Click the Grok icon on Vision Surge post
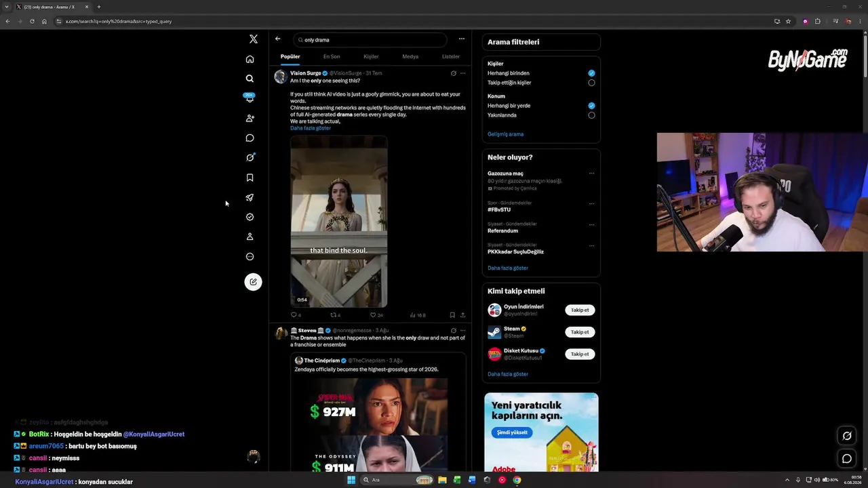 click(454, 73)
